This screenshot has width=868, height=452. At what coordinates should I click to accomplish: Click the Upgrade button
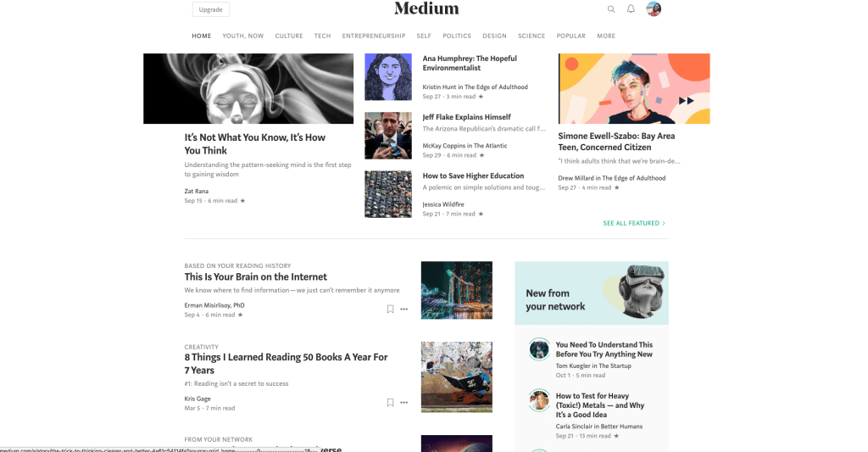tap(211, 9)
